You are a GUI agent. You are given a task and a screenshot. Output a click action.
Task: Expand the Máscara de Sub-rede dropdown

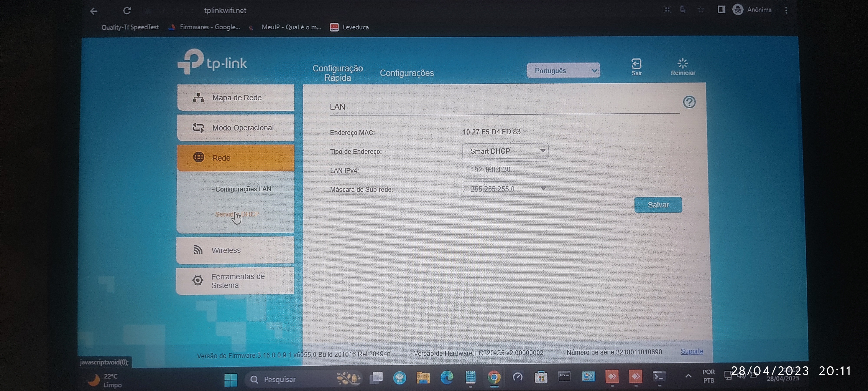(x=505, y=189)
